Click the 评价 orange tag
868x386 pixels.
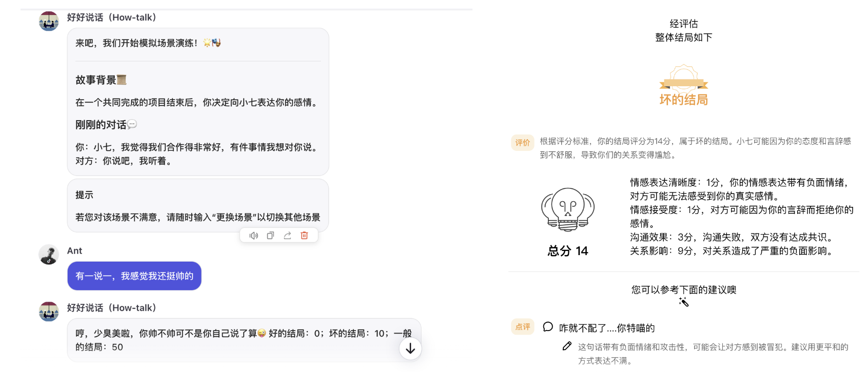point(523,143)
